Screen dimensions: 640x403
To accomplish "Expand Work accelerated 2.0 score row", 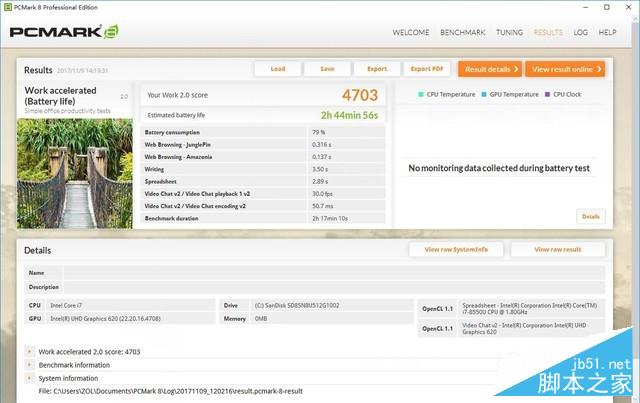I will pos(29,351).
